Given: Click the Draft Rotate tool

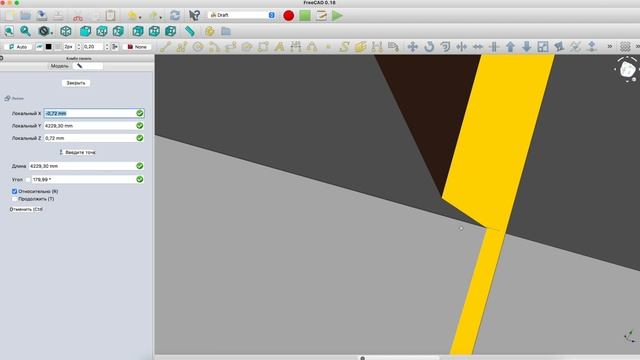Looking at the screenshot, I should coord(429,47).
